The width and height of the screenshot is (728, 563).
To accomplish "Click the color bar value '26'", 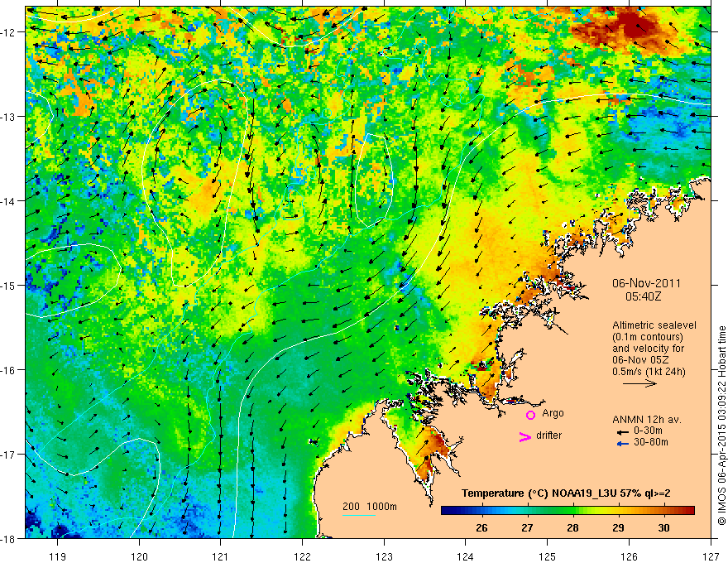I will (482, 527).
